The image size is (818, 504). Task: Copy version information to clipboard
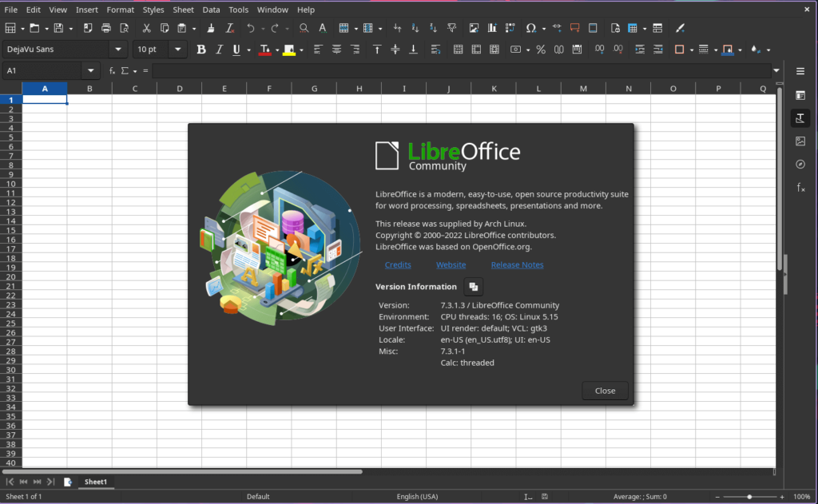pyautogui.click(x=473, y=287)
